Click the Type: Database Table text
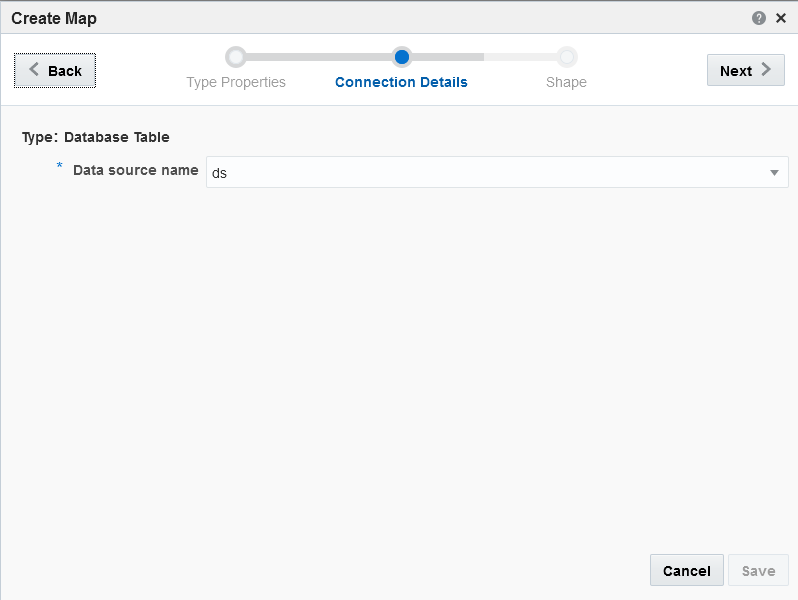 pos(96,137)
